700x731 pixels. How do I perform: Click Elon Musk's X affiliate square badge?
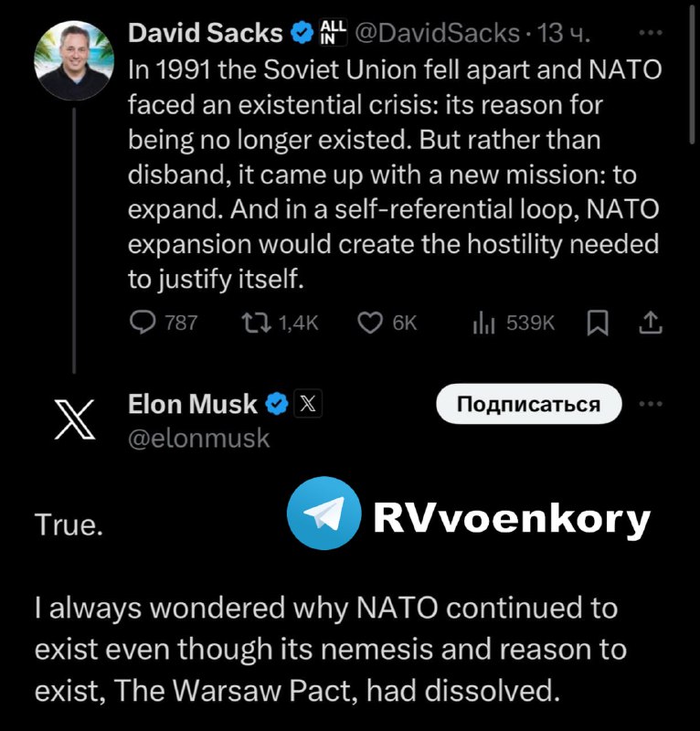click(308, 403)
